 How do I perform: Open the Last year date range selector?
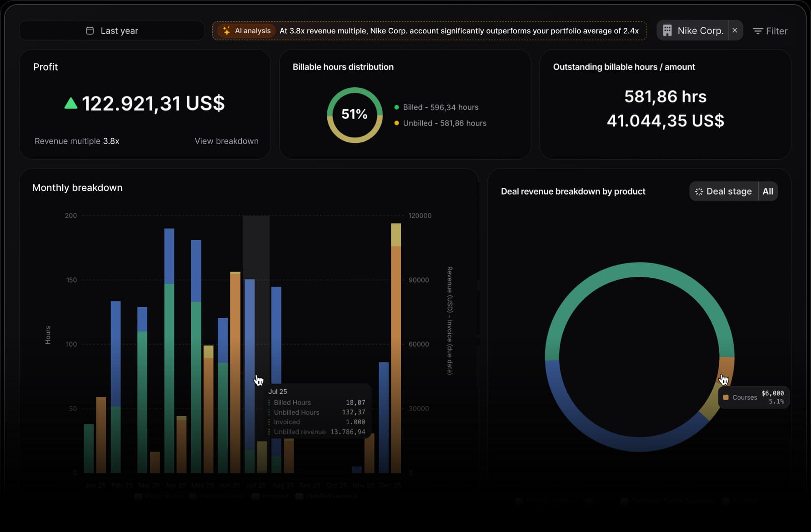112,30
